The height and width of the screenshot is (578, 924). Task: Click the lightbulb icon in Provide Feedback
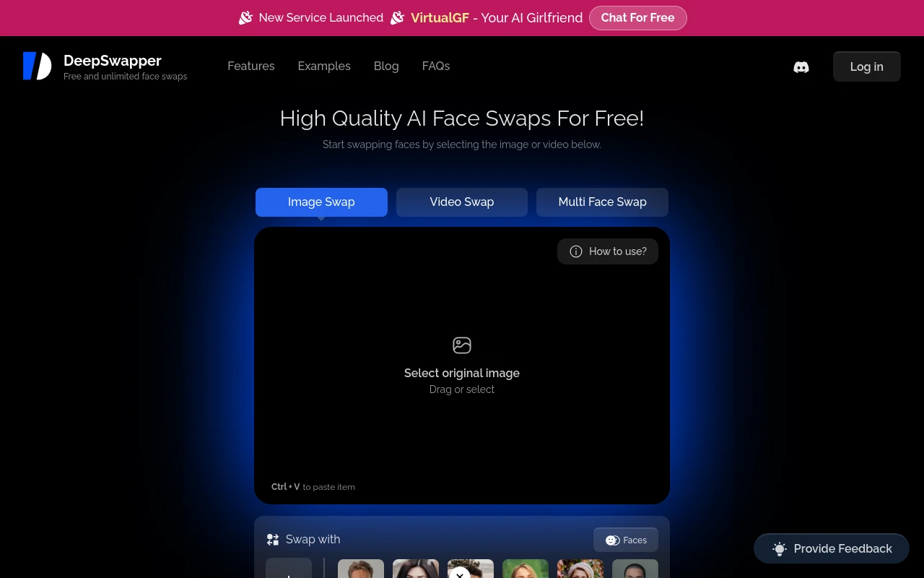point(779,549)
